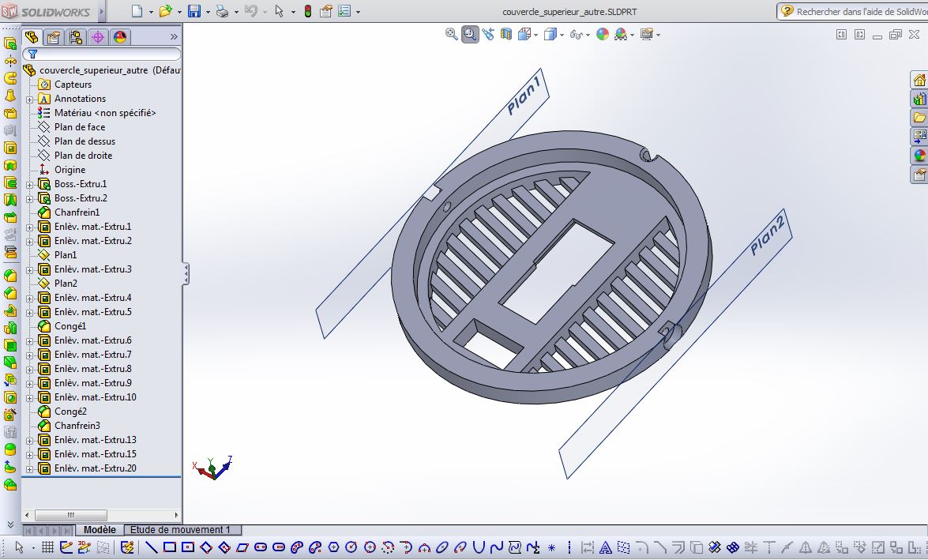Open the Print tool
The image size is (928, 560).
[222, 11]
